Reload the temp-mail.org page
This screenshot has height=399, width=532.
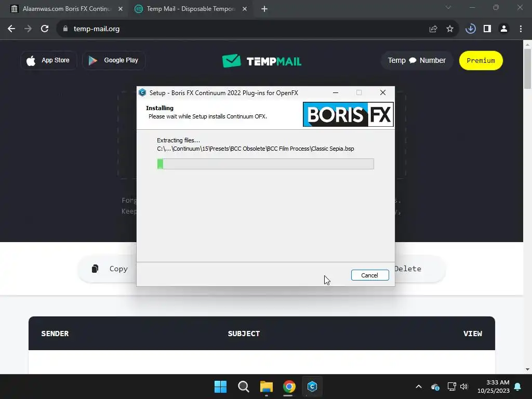[45, 29]
